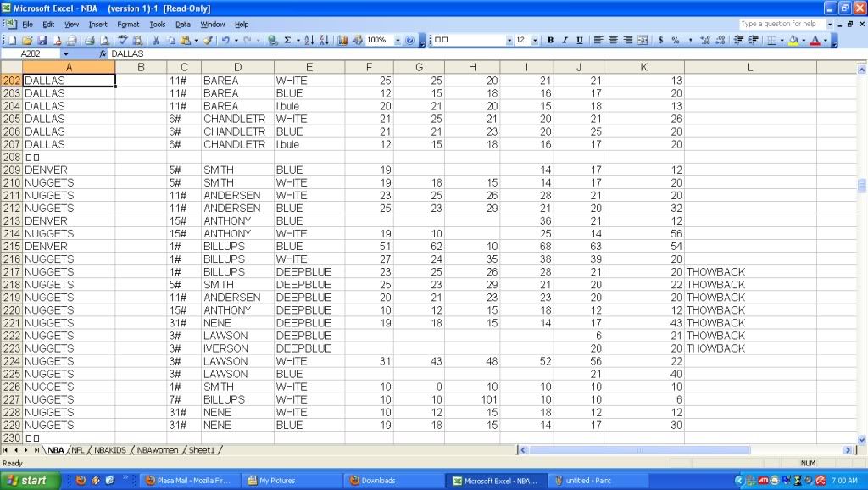This screenshot has height=490, width=868.
Task: Toggle align left for the cell
Action: 598,40
